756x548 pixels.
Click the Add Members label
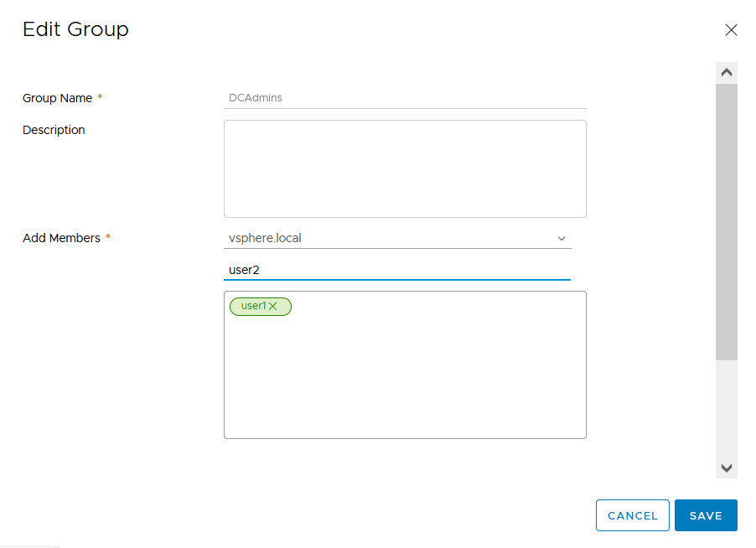tap(60, 237)
